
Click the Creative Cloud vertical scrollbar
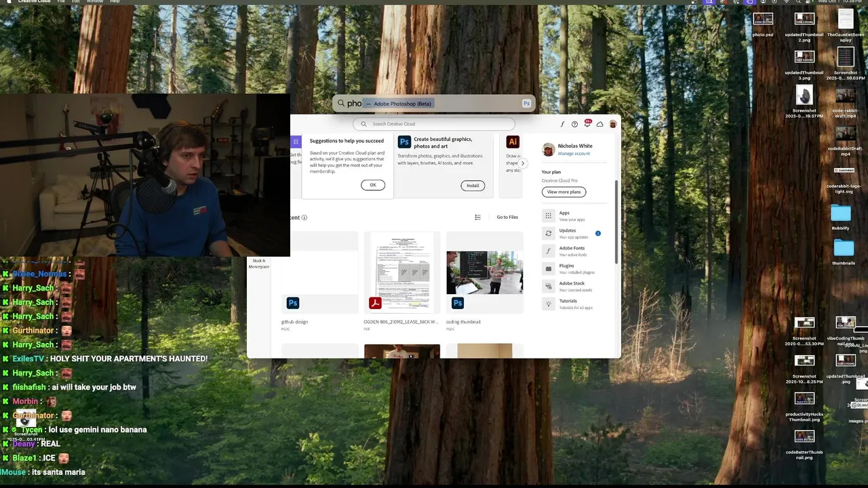pyautogui.click(x=616, y=221)
